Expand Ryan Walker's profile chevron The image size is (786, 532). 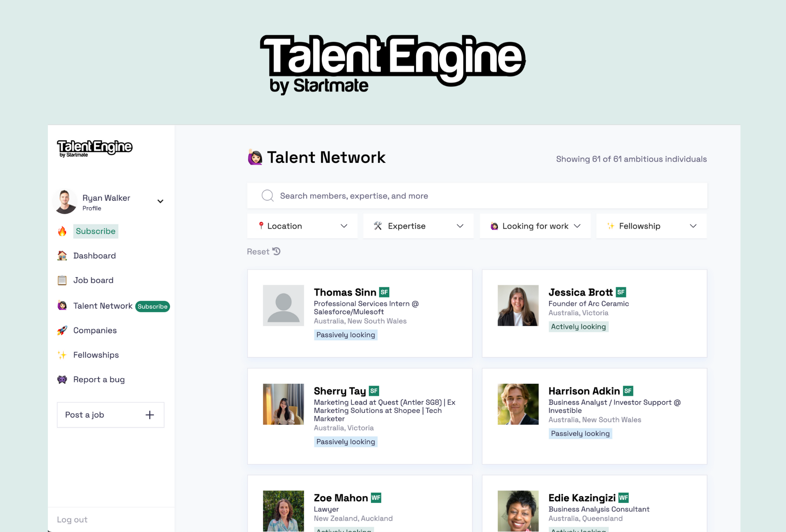click(160, 201)
